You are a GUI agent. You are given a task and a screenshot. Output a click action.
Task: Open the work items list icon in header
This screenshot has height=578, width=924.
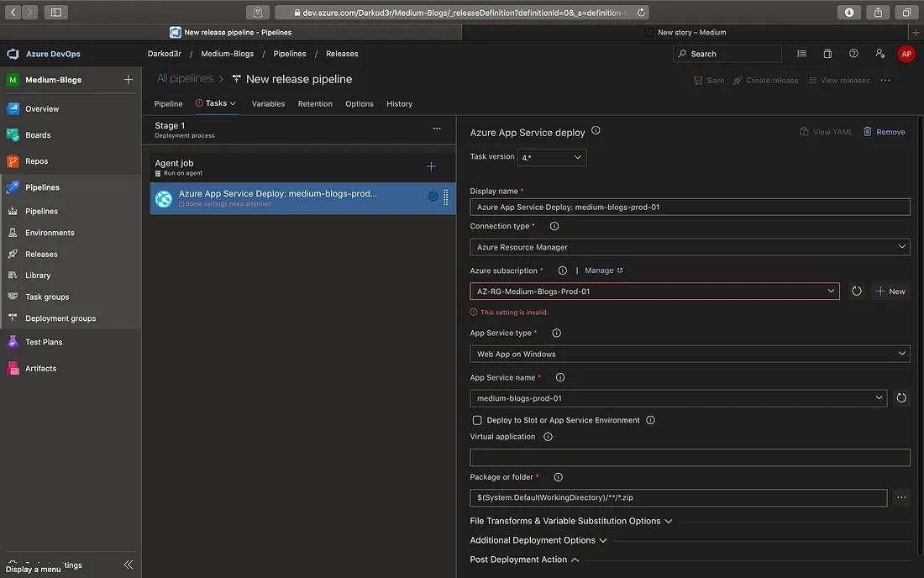[801, 54]
